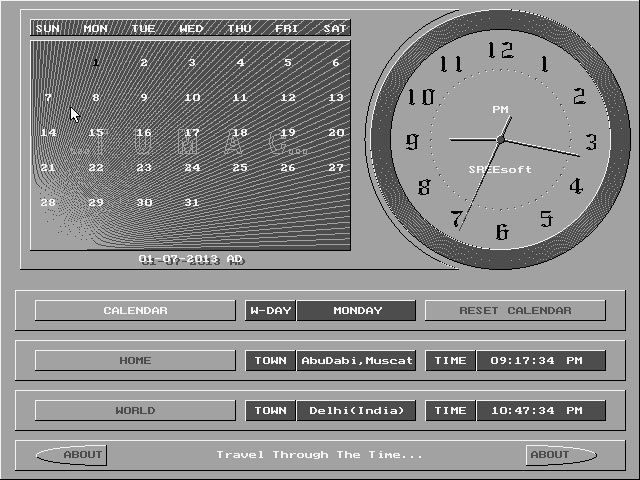Screen dimensions: 640x480
Task: Click the analog clock center hub
Action: pos(500,140)
